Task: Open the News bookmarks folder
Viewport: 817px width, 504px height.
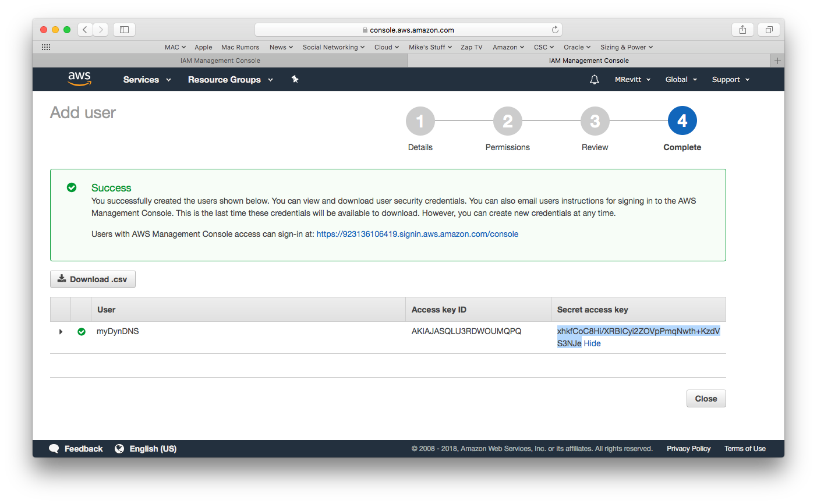Action: pyautogui.click(x=281, y=47)
